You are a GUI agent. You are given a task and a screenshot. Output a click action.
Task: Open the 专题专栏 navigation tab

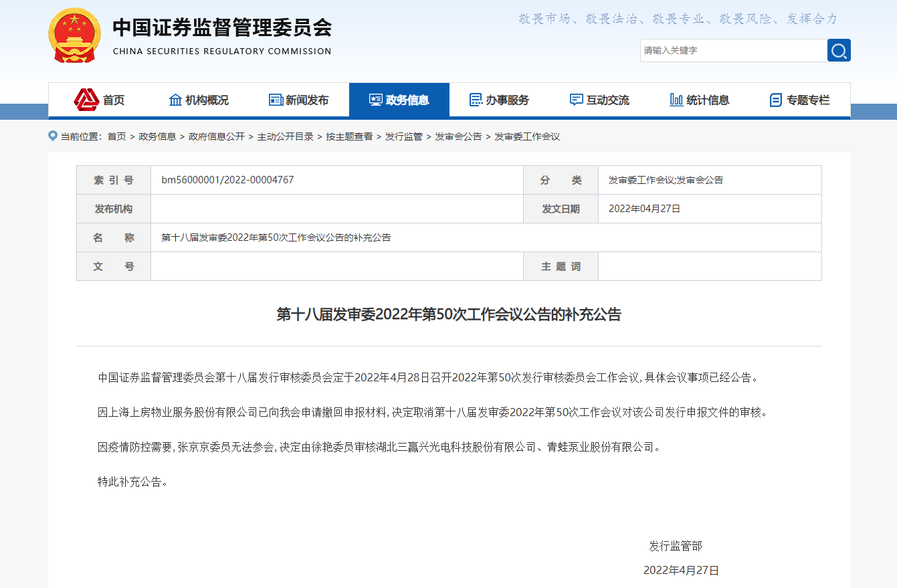click(x=801, y=100)
